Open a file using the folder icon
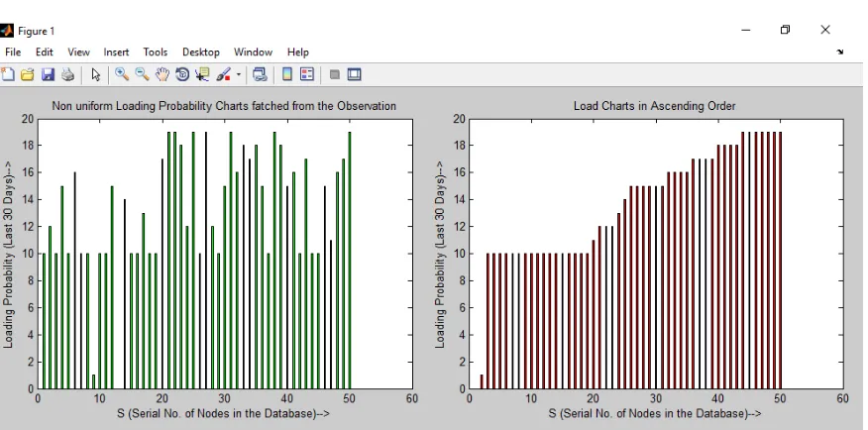This screenshot has height=430, width=868. coord(27,74)
